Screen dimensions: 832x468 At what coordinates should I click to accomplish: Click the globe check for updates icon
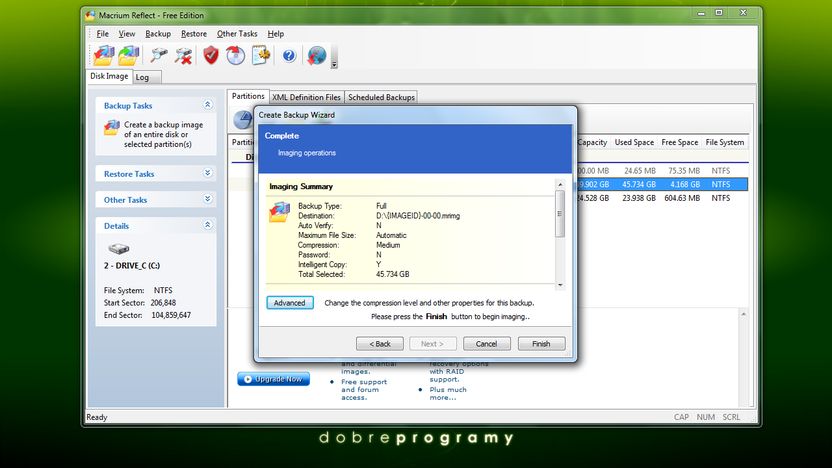coord(317,55)
